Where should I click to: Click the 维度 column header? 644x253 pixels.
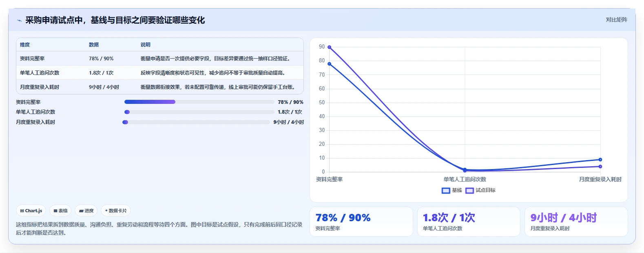click(25, 45)
